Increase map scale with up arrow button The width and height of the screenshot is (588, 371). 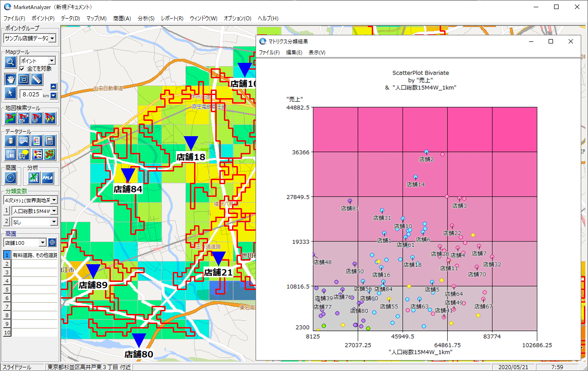point(53,87)
